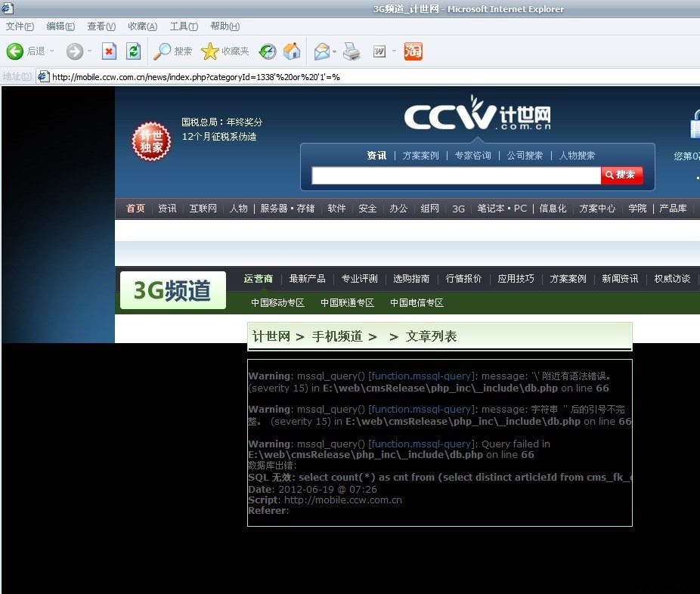
Task: Expand the Edit button dropdown arrow
Action: click(x=394, y=51)
